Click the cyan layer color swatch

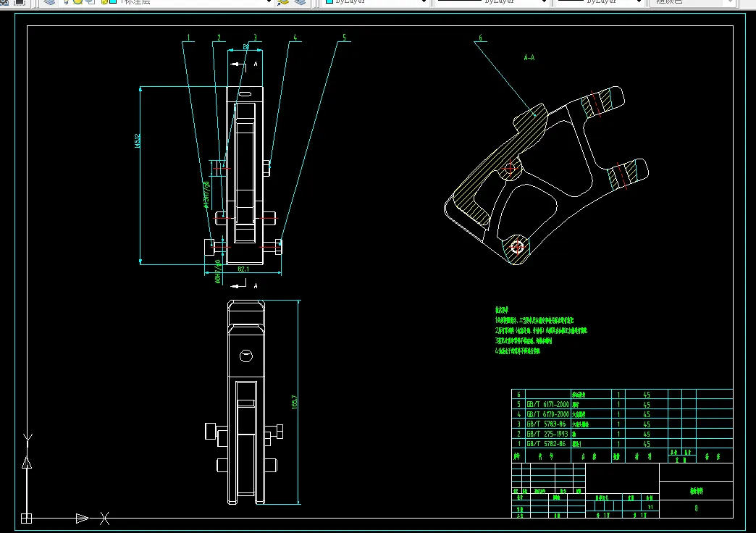click(113, 2)
